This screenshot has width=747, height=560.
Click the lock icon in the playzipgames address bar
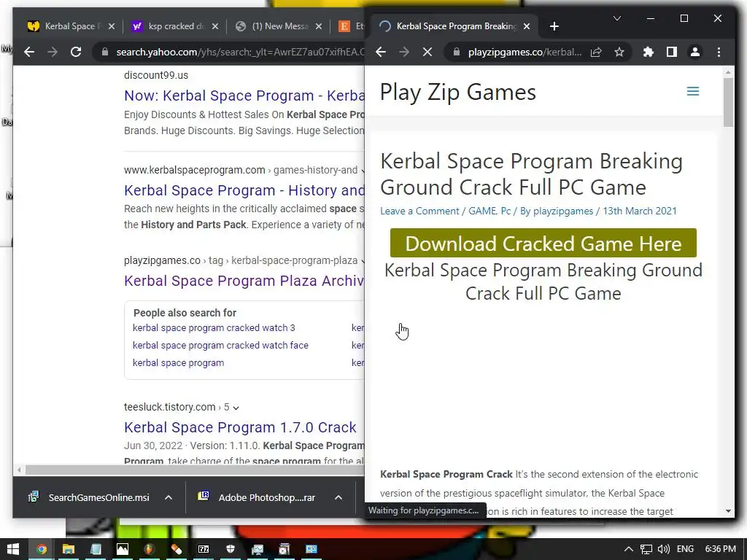tap(457, 52)
